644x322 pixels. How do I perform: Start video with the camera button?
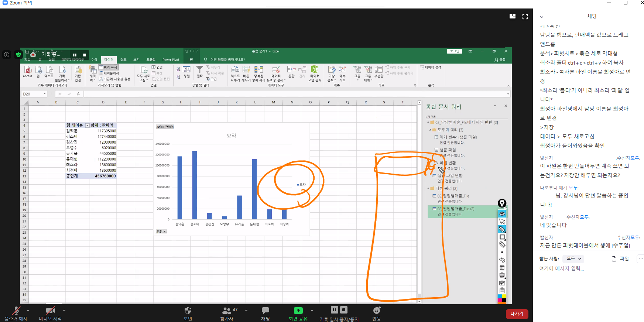click(50, 311)
